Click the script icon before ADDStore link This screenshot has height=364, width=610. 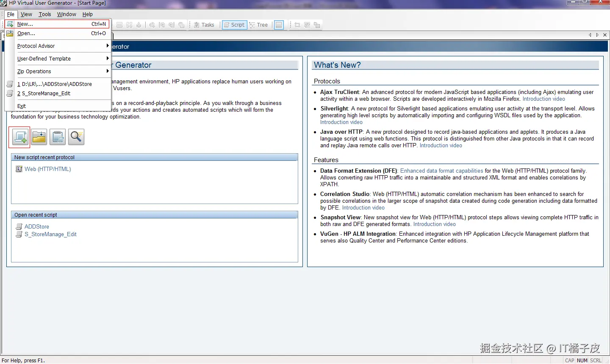pyautogui.click(x=19, y=227)
